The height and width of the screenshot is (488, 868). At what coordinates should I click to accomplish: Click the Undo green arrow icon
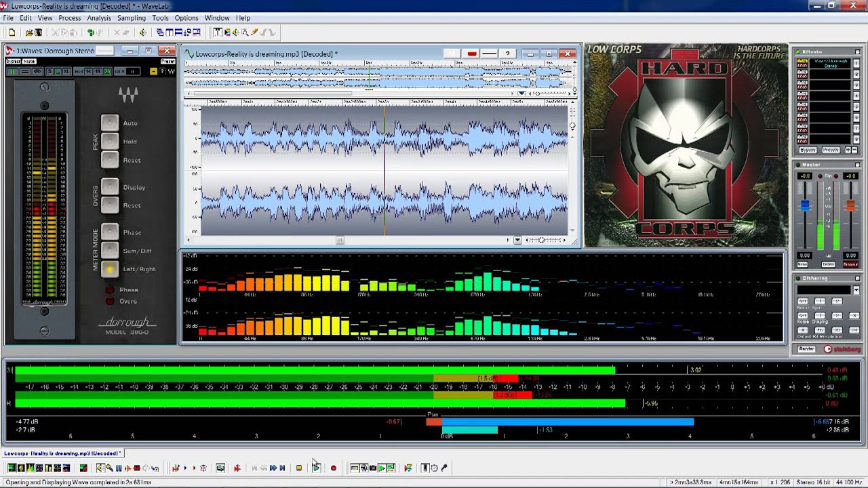90,33
